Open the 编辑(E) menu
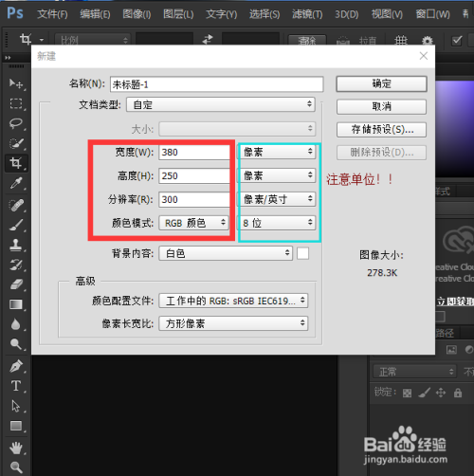The height and width of the screenshot is (476, 474). [95, 14]
